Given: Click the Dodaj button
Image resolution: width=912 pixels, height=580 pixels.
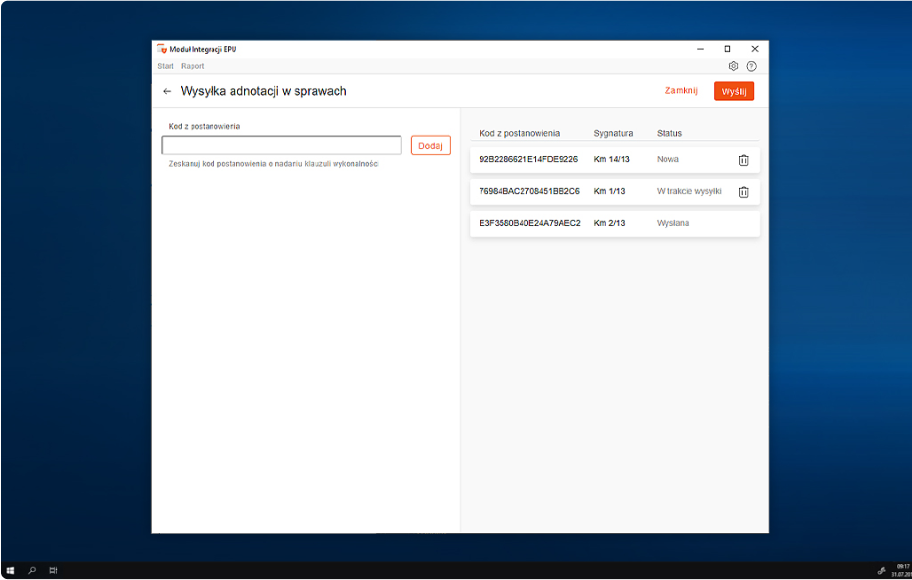Looking at the screenshot, I should pyautogui.click(x=430, y=145).
